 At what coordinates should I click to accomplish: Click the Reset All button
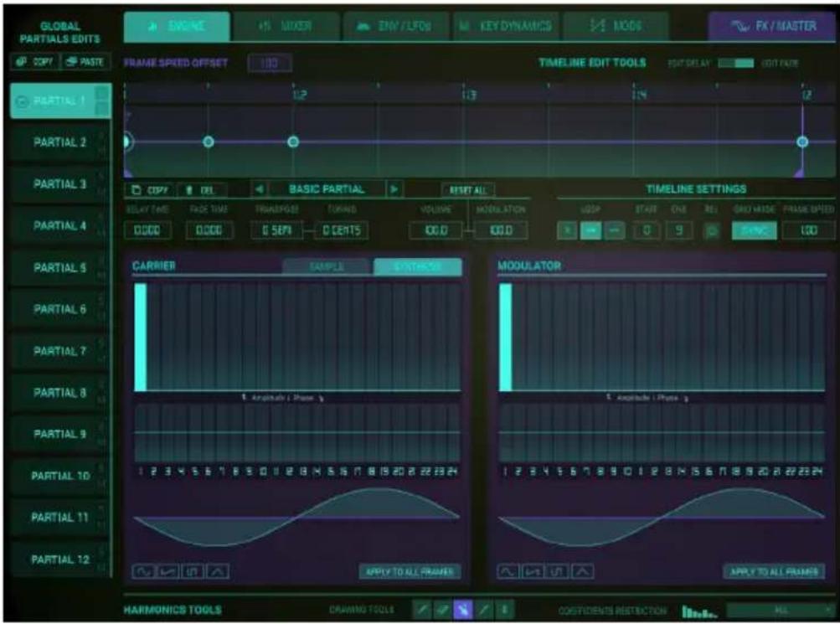468,190
